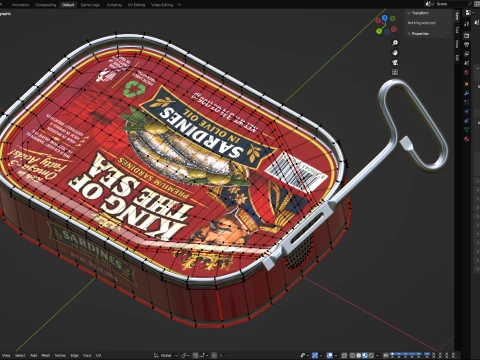Select the Default workspace tab

coord(68,5)
